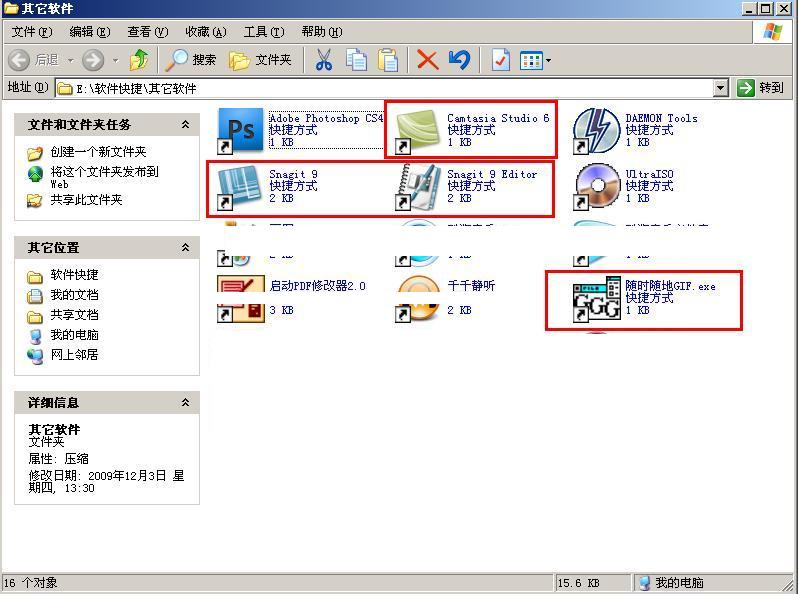The width and height of the screenshot is (798, 594).
Task: Click the window title folder icon
Action: (11, 8)
